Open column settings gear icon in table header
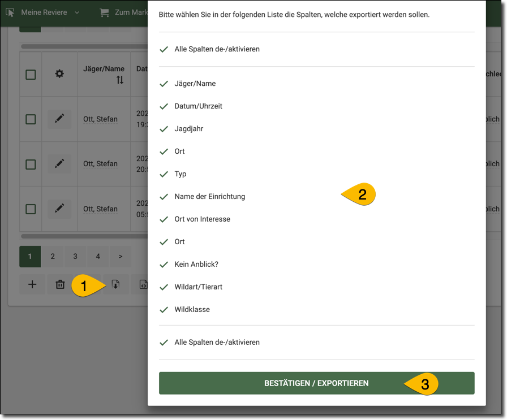The image size is (507, 420). pos(59,74)
